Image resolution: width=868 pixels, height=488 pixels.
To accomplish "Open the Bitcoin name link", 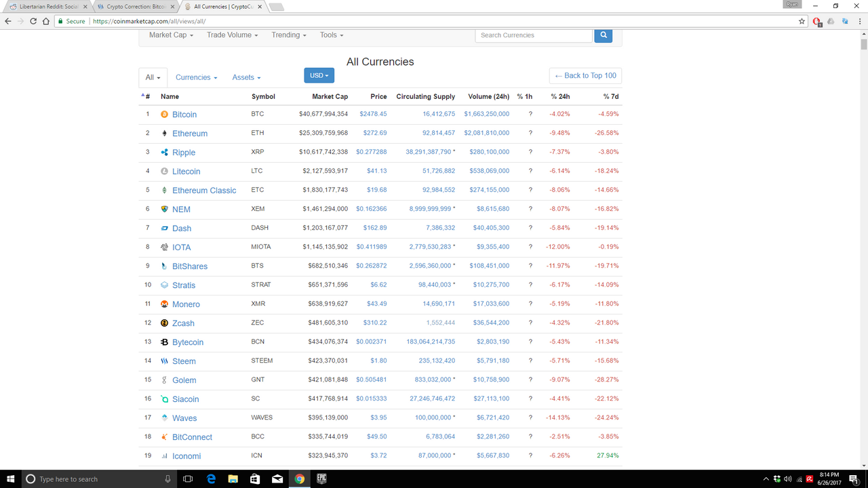I will pos(184,115).
